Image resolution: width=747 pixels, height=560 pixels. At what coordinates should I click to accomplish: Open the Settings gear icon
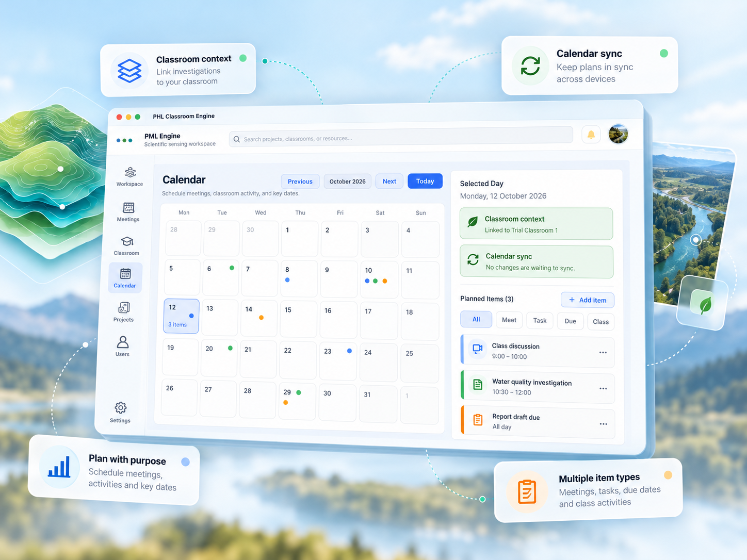[121, 408]
